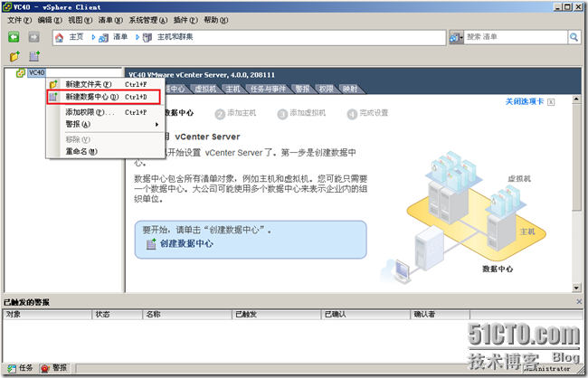Click the icon beside 创建数据中心 link
This screenshot has width=588, height=378.
tap(151, 244)
